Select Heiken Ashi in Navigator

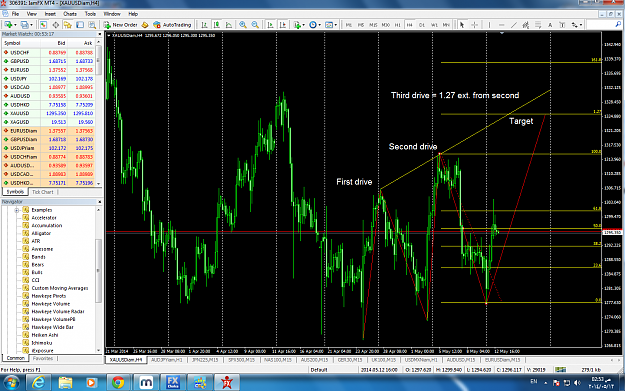click(45, 335)
